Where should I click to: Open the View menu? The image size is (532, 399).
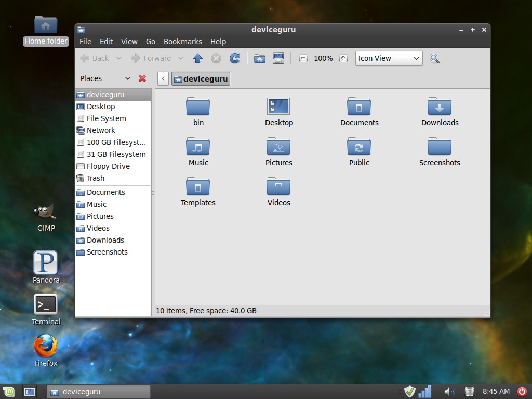point(129,42)
